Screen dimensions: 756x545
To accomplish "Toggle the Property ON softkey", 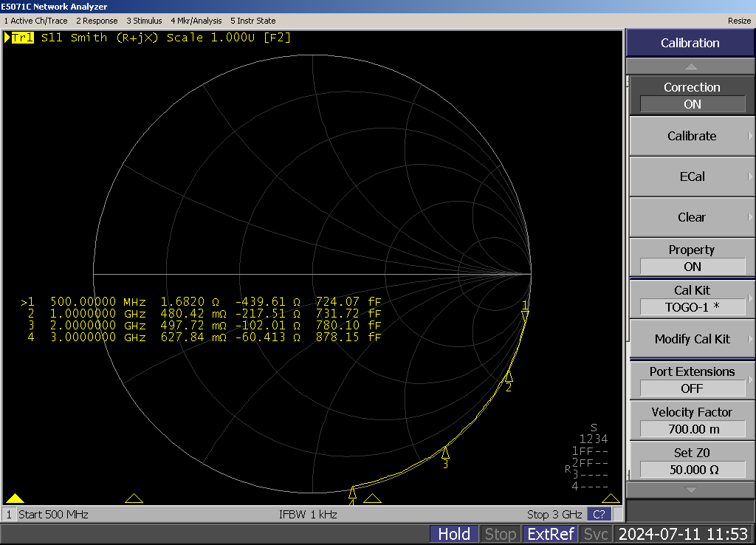I will [x=692, y=258].
